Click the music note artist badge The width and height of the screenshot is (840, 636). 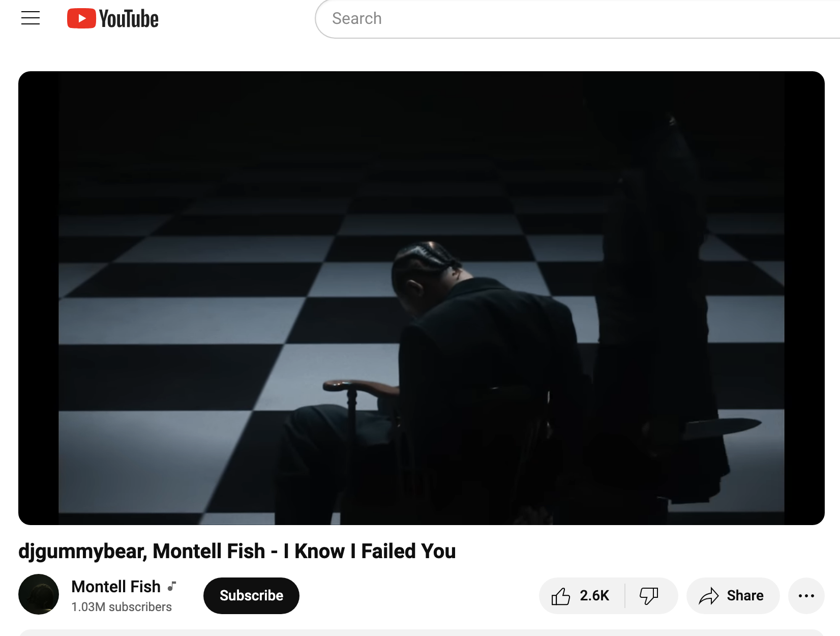coord(172,586)
